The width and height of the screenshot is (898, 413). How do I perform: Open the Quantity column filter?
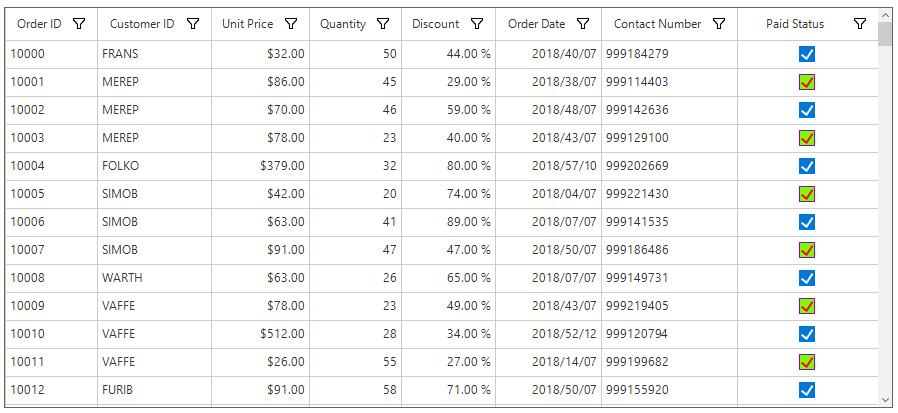(x=383, y=23)
